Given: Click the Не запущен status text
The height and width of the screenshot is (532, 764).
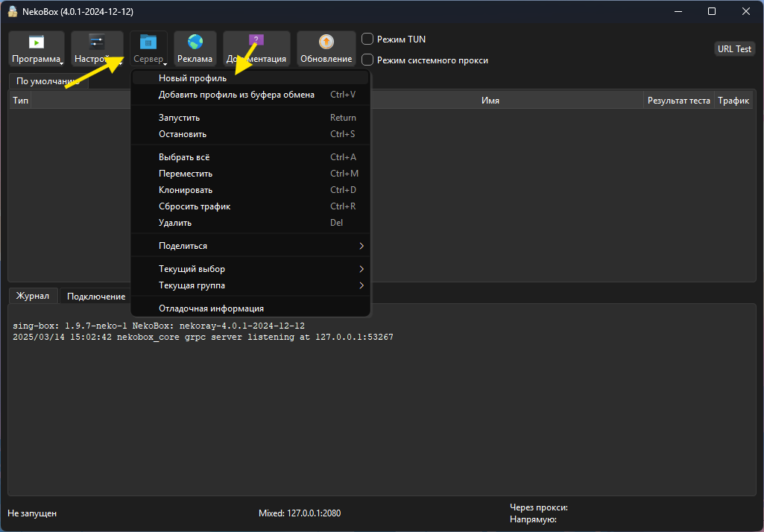Looking at the screenshot, I should (x=32, y=513).
